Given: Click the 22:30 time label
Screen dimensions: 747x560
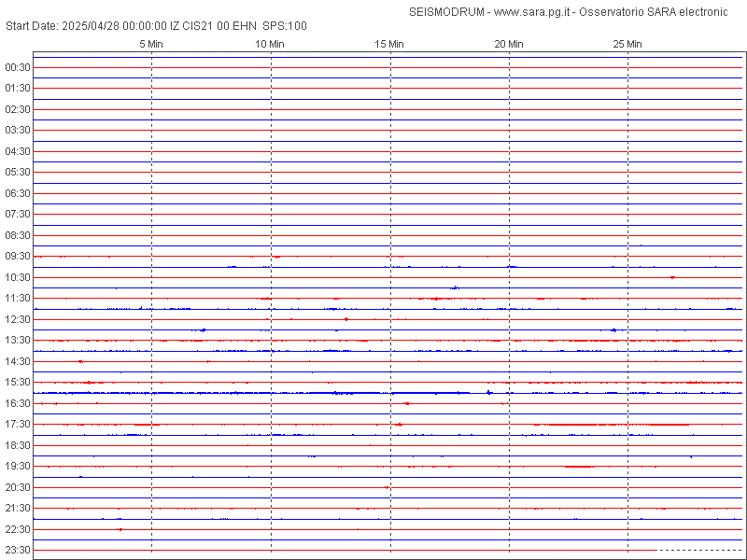Looking at the screenshot, I should (x=18, y=529).
